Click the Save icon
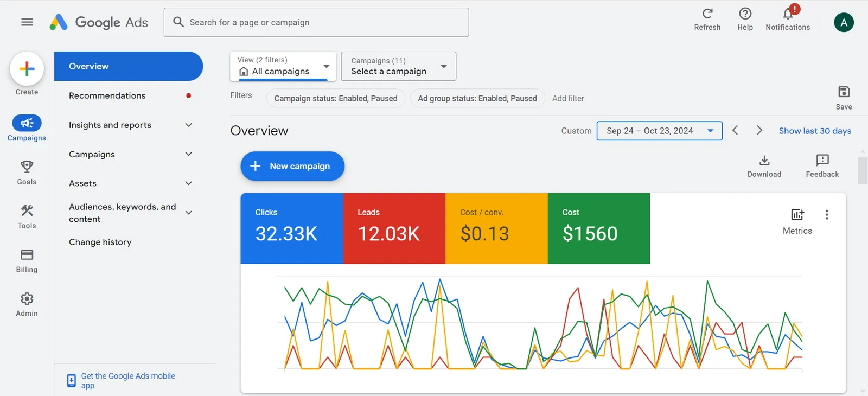The image size is (868, 396). [844, 92]
